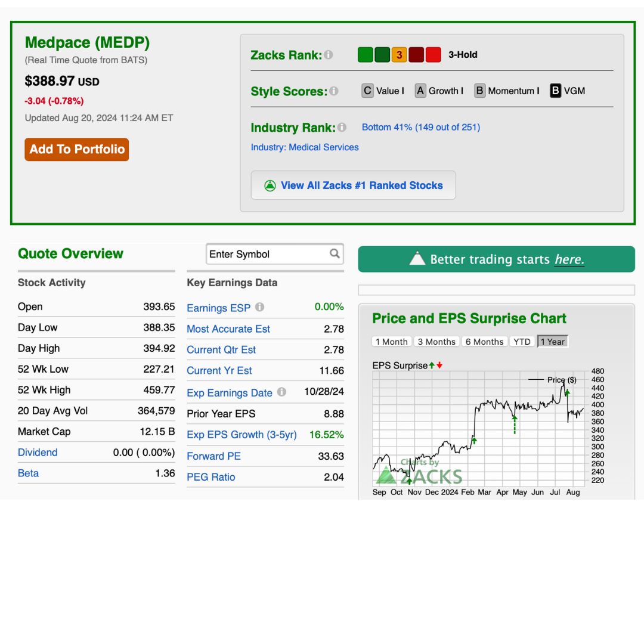Image resolution: width=644 pixels, height=644 pixels.
Task: Click the Day High value 394.92
Action: point(159,348)
